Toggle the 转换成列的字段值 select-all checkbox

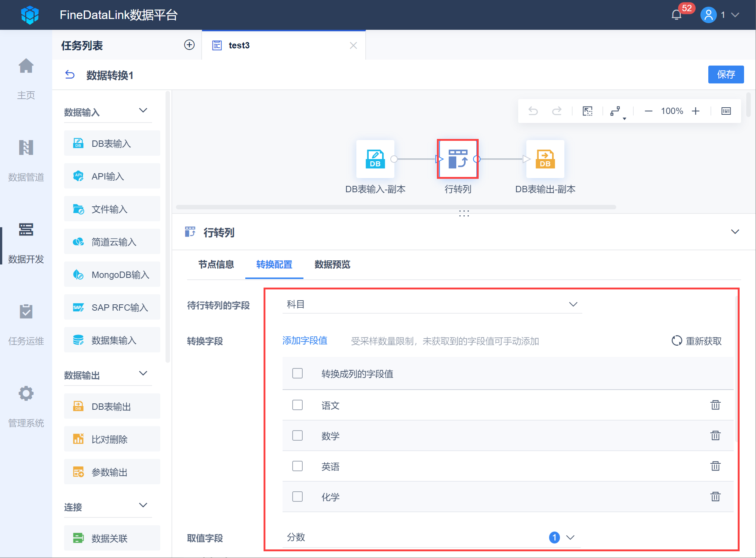pyautogui.click(x=297, y=373)
